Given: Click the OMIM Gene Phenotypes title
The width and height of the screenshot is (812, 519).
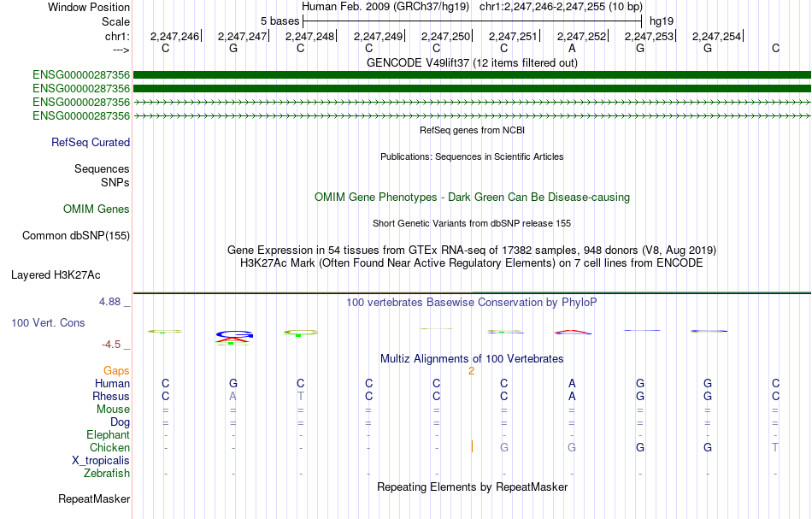Looking at the screenshot, I should tap(472, 198).
